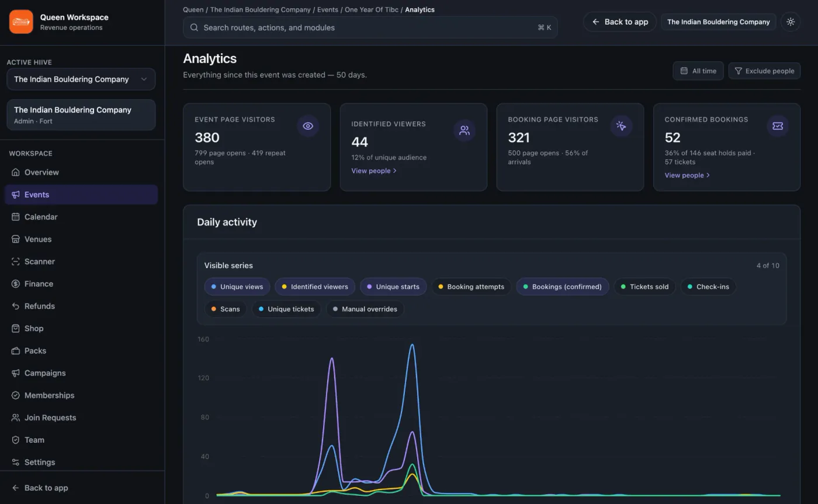Click the Shop bag icon
Viewport: 818px width, 504px height.
(16, 328)
